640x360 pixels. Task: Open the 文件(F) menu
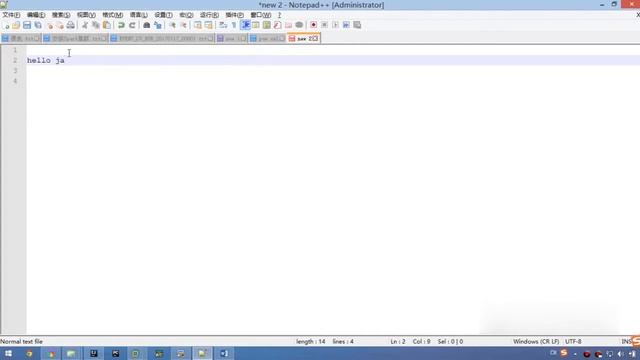coord(11,15)
